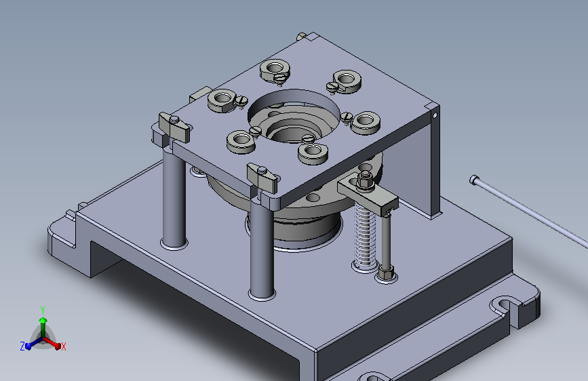Select the U-shaped slot on right base flange

point(506,304)
